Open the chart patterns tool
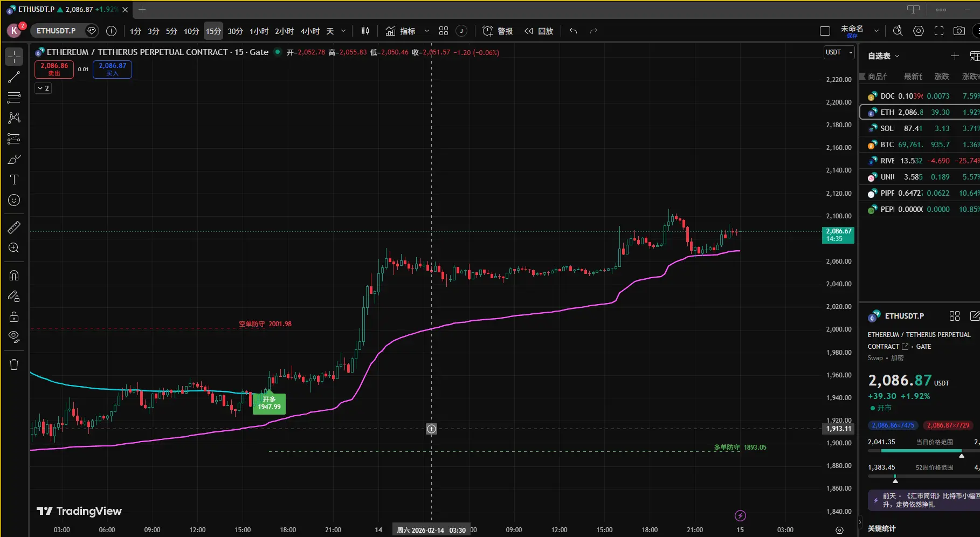Screen dimensions: 980x537 point(14,118)
